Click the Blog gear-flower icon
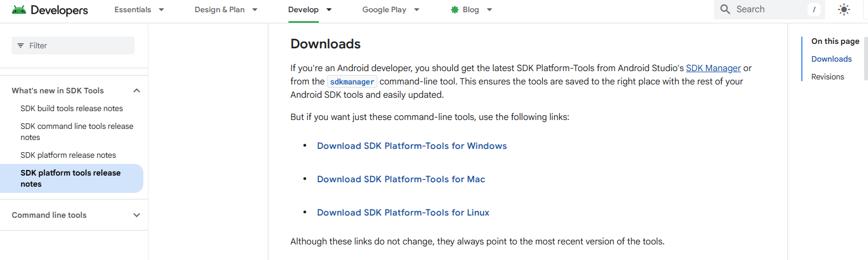The width and height of the screenshot is (868, 260). (x=455, y=9)
